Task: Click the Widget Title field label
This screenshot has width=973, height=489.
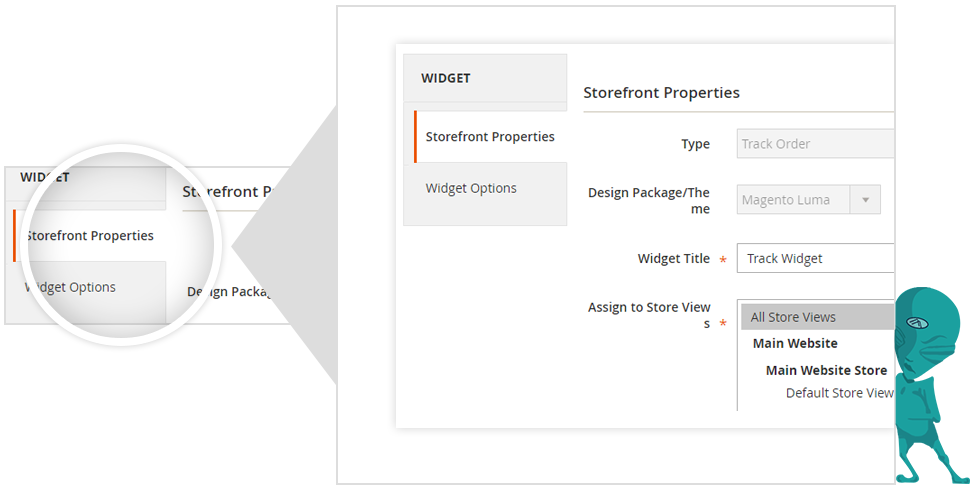Action: 673,259
